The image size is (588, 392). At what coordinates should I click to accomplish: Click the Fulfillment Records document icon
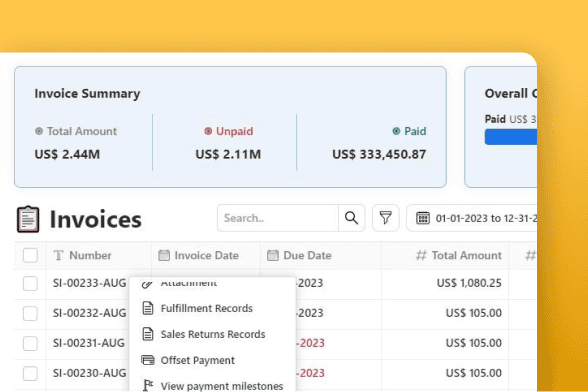148,308
